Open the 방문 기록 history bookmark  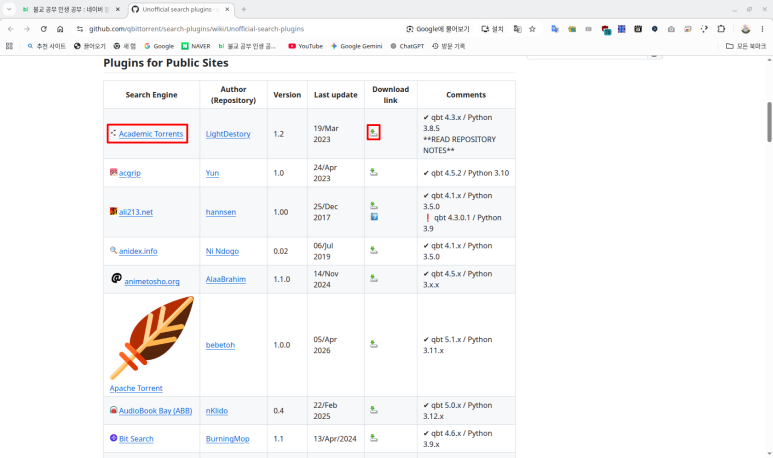click(449, 46)
